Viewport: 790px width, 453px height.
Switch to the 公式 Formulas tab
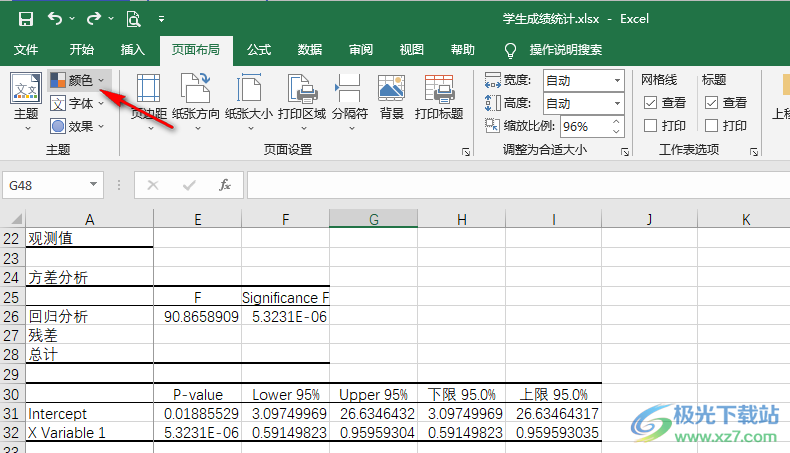coord(259,49)
